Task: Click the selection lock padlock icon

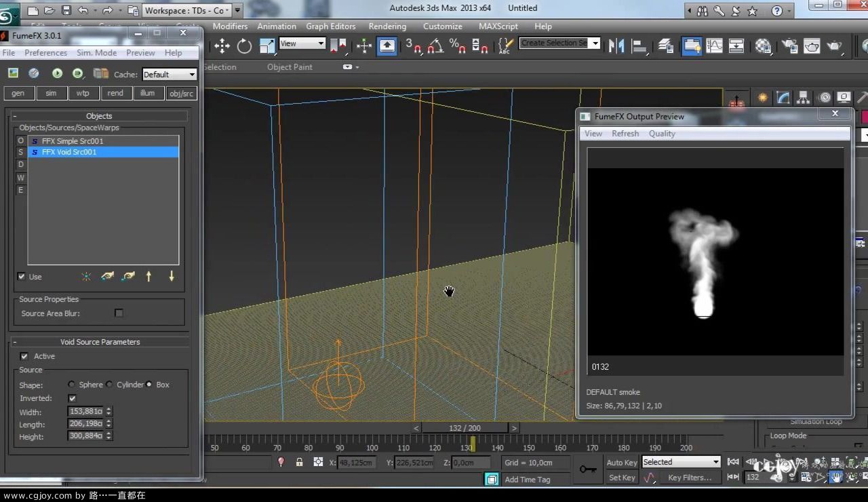Action: 299,462
